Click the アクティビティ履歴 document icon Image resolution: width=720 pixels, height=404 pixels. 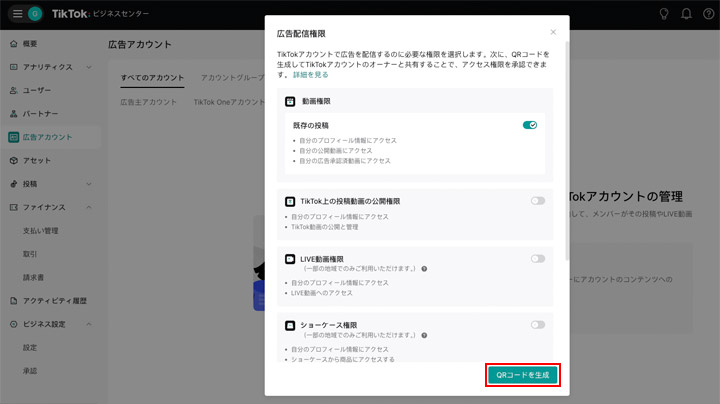click(13, 301)
